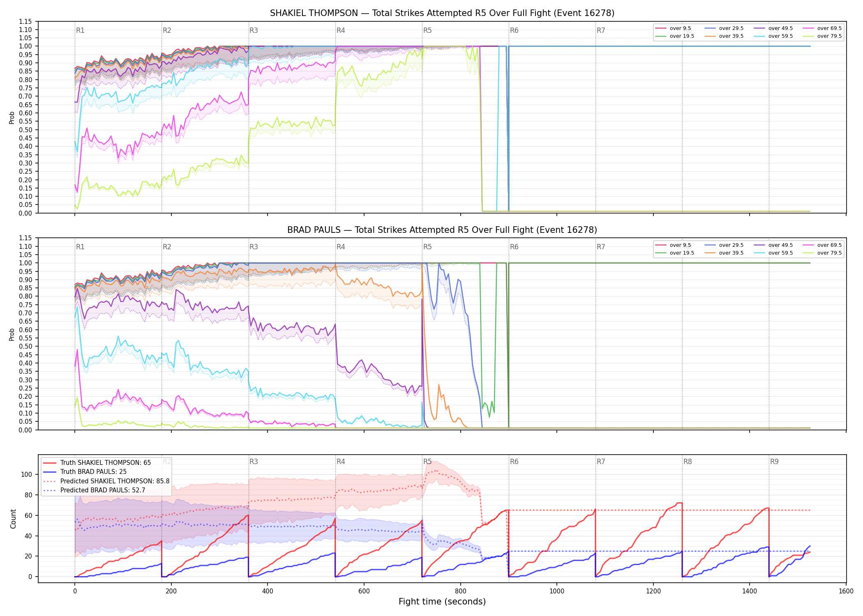Click the R7 round label in Count chart

coord(601,462)
